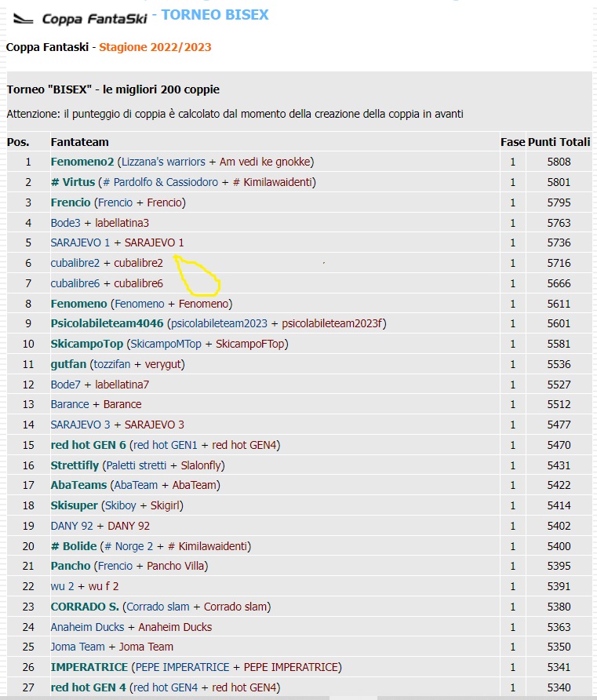The image size is (597, 700).
Task: Click the verygut team link
Action: coord(163,364)
